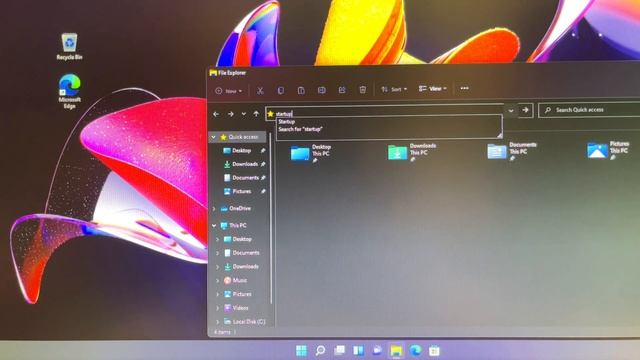The image size is (640, 360).
Task: Select Pictures under This PC
Action: click(x=238, y=294)
